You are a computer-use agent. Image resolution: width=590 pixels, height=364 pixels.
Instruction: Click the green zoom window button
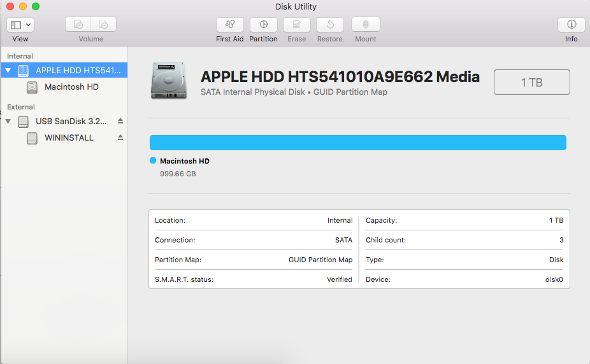(x=36, y=6)
